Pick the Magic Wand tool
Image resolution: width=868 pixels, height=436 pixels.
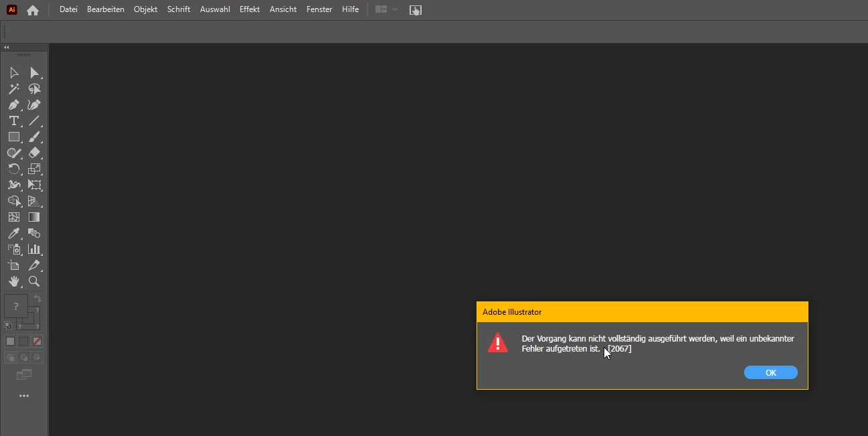point(13,88)
